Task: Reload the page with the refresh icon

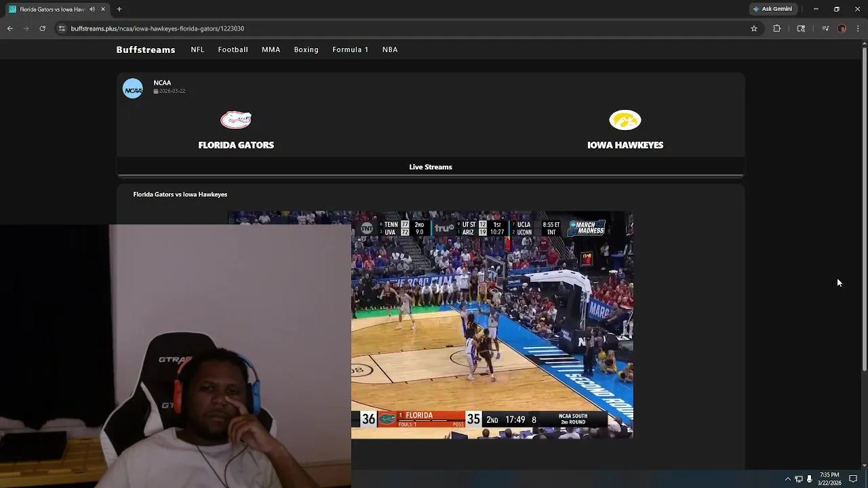Action: 42,28
